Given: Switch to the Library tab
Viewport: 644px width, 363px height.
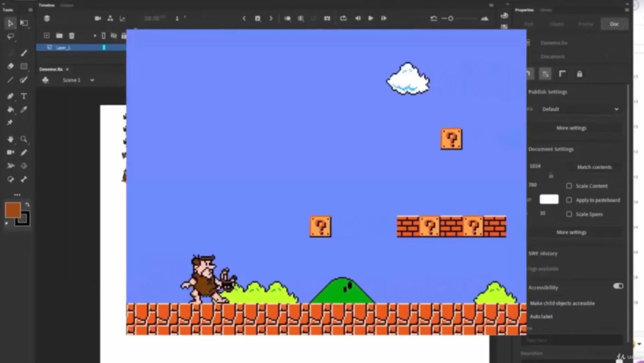Looking at the screenshot, I should click(546, 10).
